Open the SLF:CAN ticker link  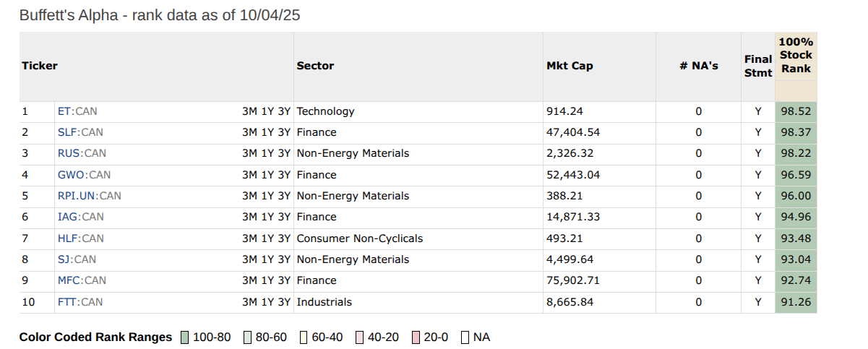[80, 132]
